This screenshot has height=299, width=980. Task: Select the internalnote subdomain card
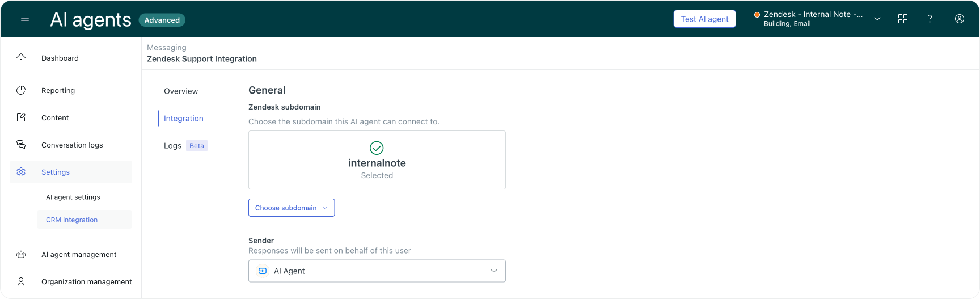tap(377, 160)
